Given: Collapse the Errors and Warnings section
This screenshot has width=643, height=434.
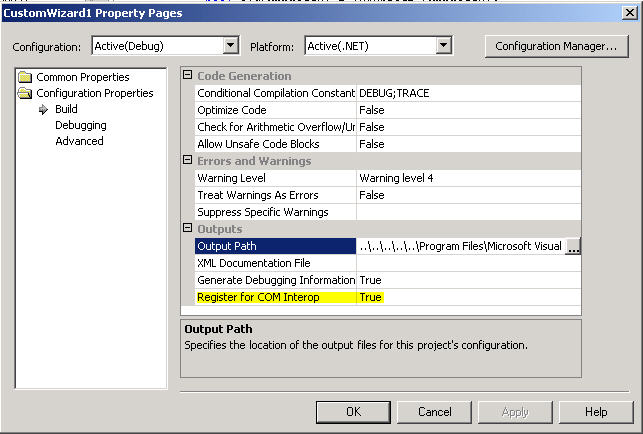Looking at the screenshot, I should coord(187,160).
